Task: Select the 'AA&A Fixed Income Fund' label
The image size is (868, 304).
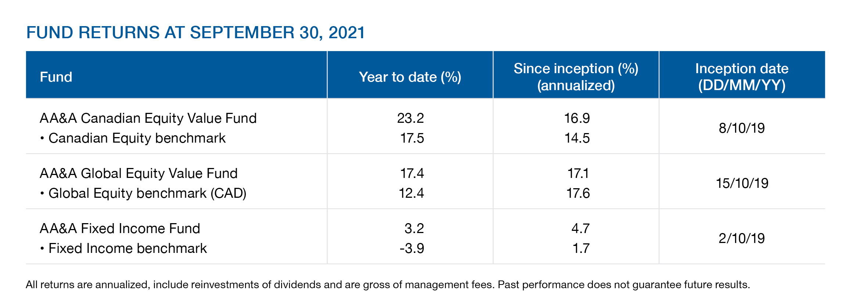Action: pyautogui.click(x=120, y=229)
